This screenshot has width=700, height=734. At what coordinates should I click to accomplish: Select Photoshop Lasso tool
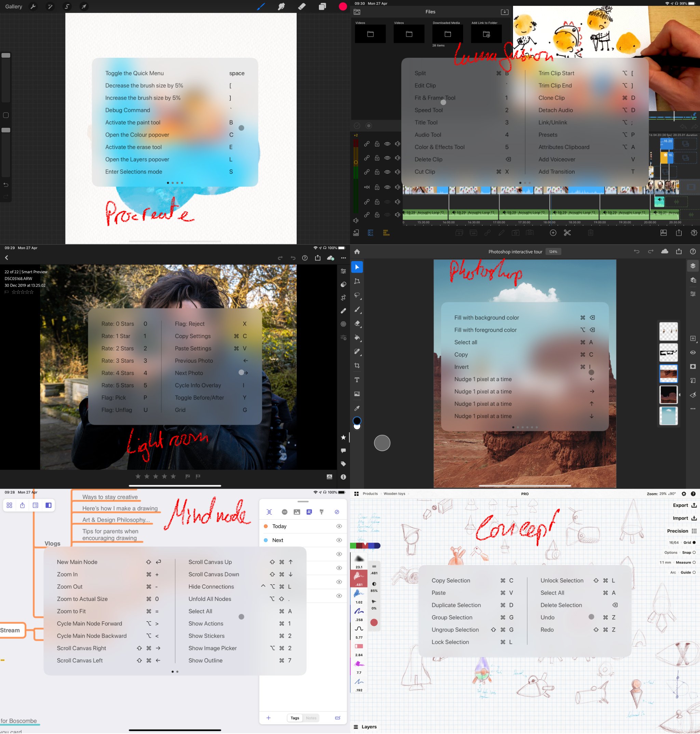357,295
